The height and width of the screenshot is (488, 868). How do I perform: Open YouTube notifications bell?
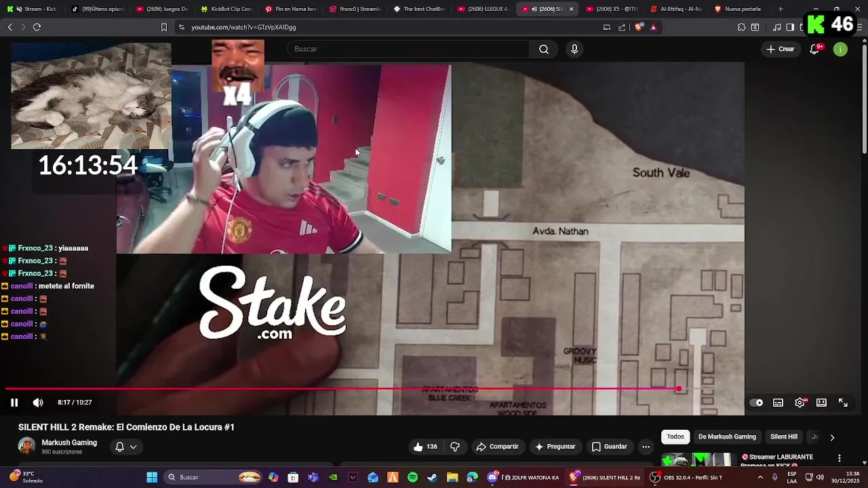(x=815, y=49)
